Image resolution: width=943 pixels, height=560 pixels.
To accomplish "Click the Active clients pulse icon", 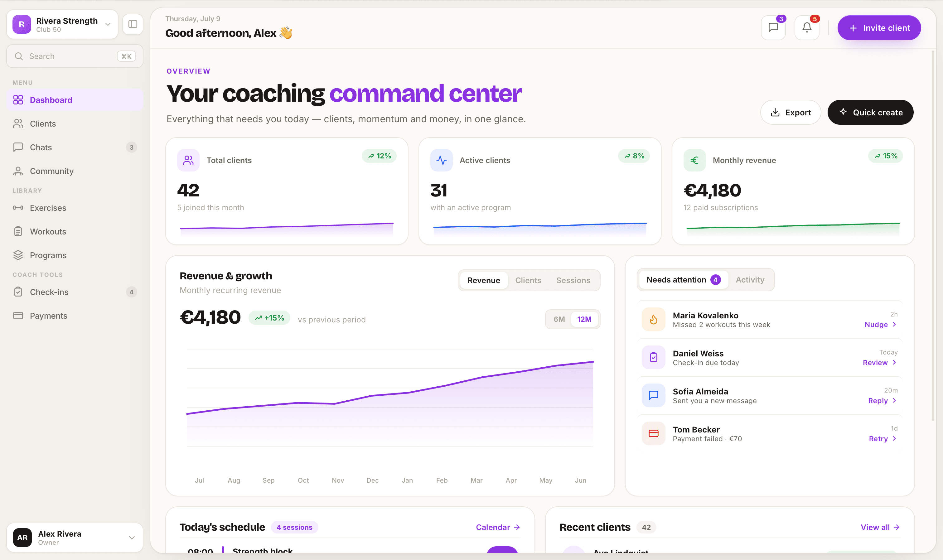I will [x=441, y=160].
